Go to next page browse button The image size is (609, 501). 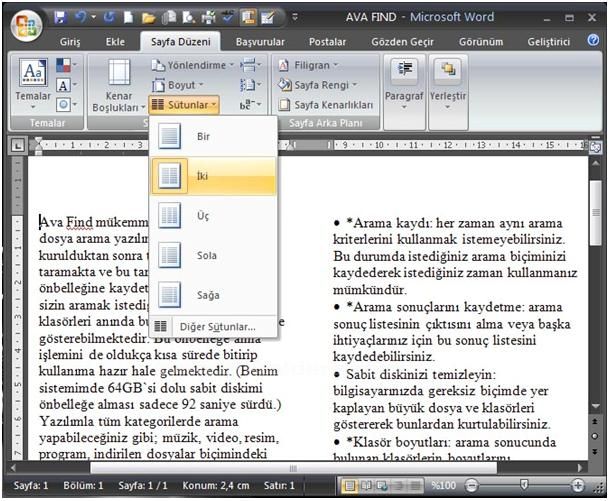tap(595, 452)
